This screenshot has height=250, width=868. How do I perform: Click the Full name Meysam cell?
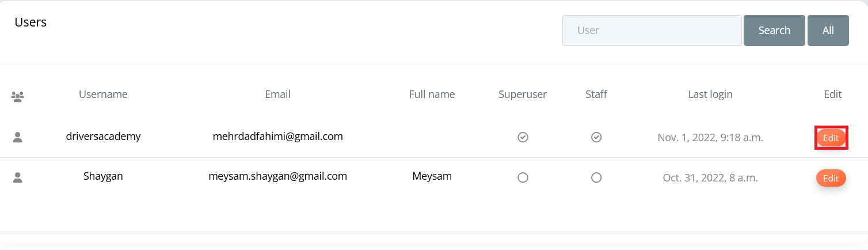(x=432, y=176)
